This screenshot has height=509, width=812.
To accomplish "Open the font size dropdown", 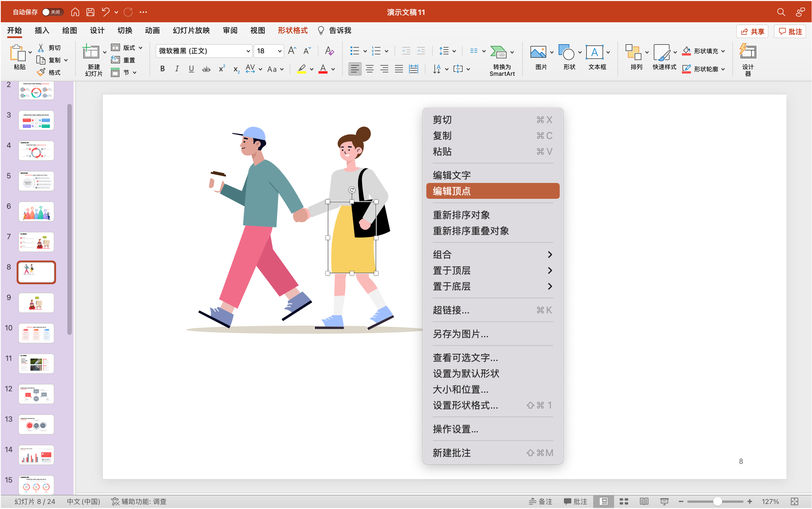I will [279, 51].
